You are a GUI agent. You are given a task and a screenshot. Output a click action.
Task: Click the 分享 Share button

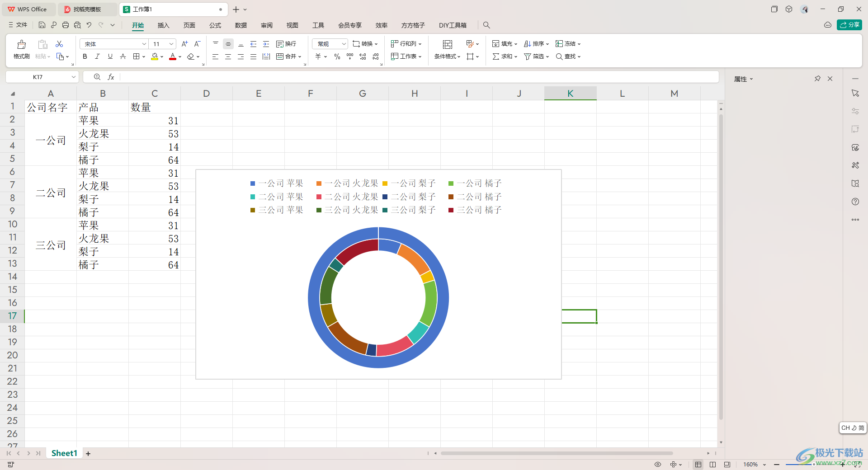click(849, 25)
